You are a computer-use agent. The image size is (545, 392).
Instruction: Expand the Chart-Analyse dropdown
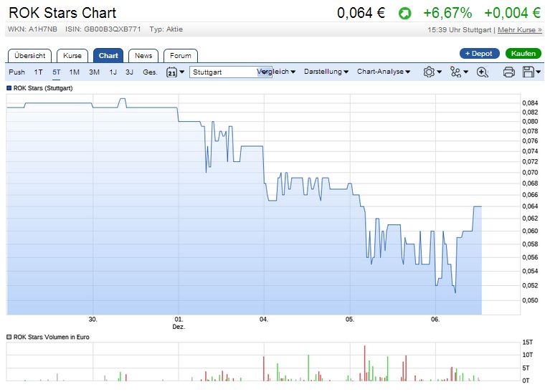pos(384,72)
